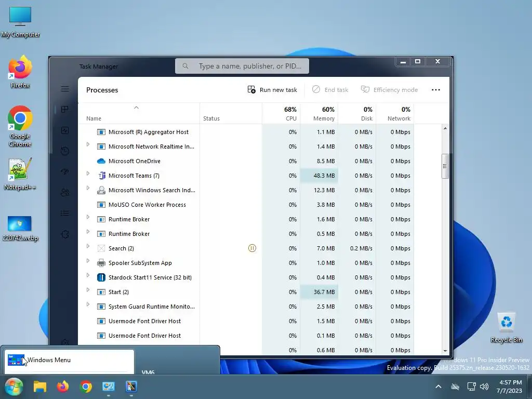Click the scroll-down arrow of process list
The width and height of the screenshot is (532, 399).
tap(445, 351)
